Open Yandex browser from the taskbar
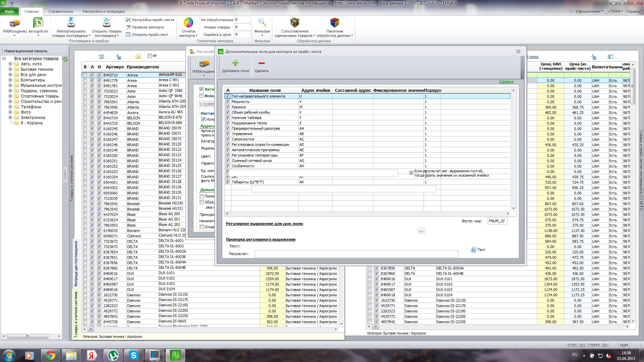The height and width of the screenshot is (362, 644). tap(92, 355)
